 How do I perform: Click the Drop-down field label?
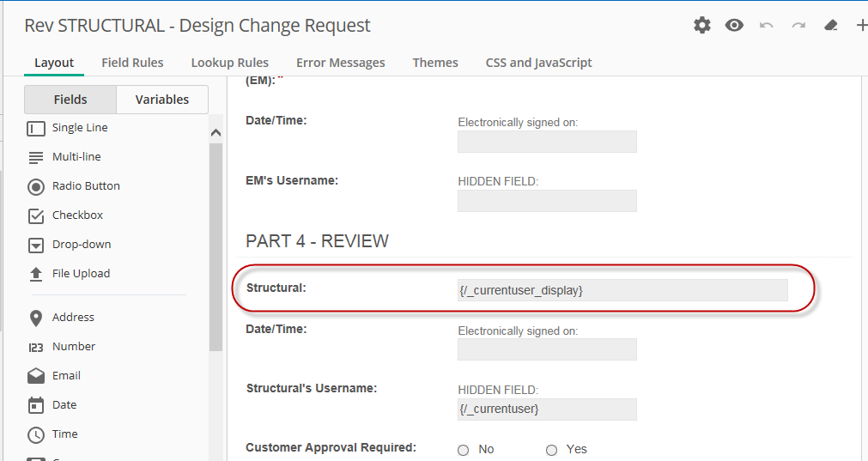(82, 244)
